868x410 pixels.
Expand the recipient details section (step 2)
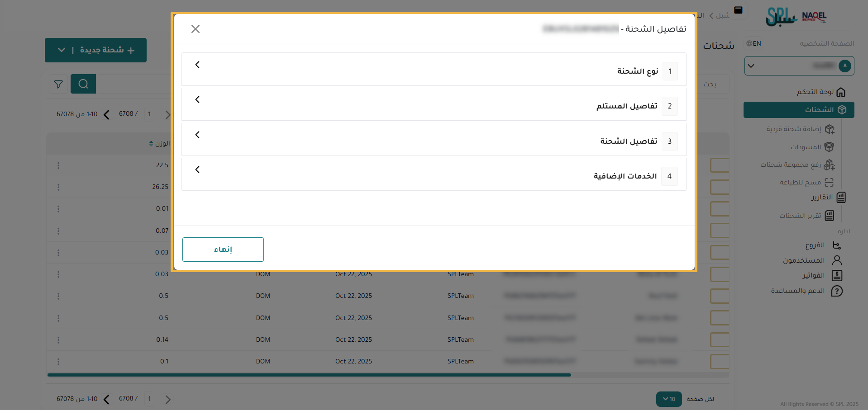point(434,104)
